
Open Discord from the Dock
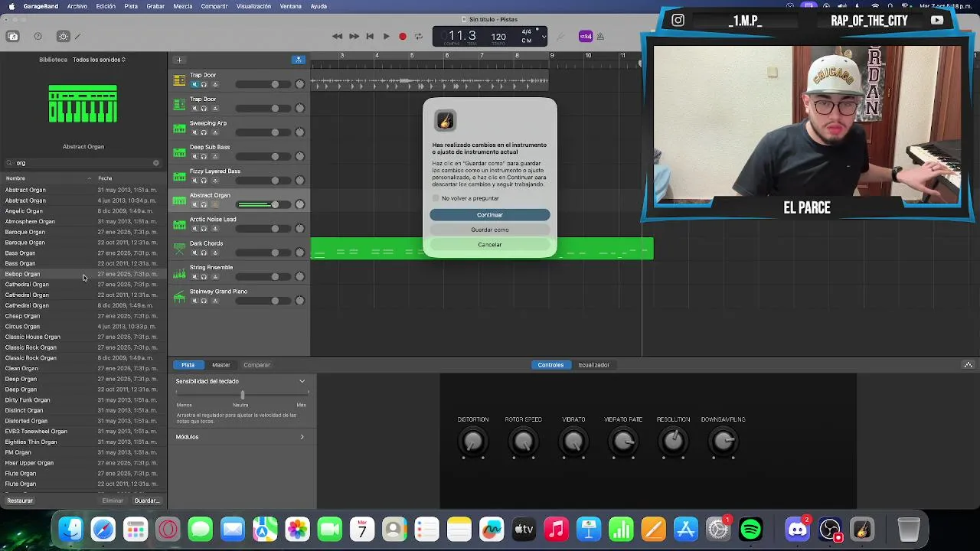(798, 530)
